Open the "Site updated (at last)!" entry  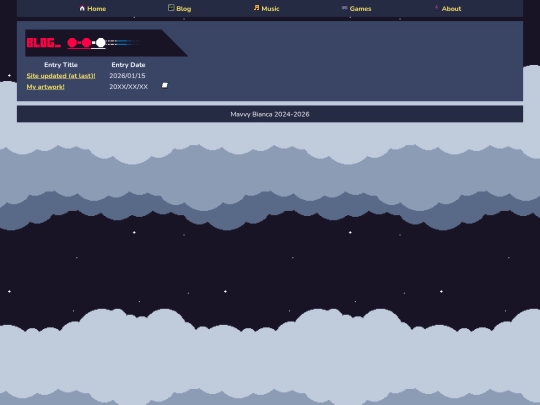click(61, 76)
